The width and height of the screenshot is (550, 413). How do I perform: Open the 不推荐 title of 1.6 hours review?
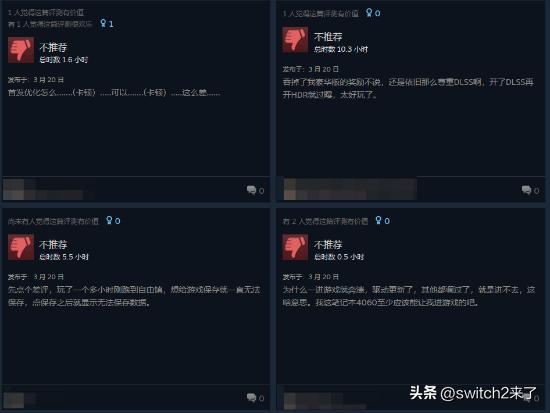[53, 47]
